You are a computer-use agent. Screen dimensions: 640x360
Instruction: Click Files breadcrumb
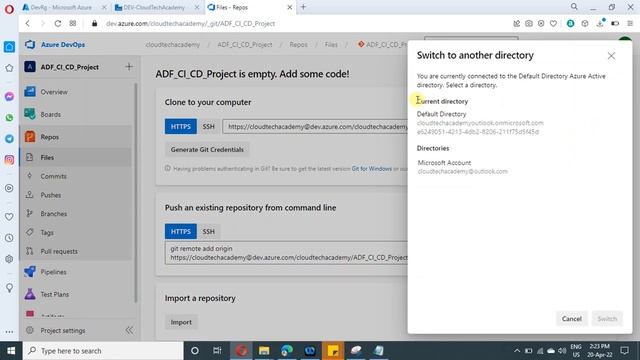point(331,44)
